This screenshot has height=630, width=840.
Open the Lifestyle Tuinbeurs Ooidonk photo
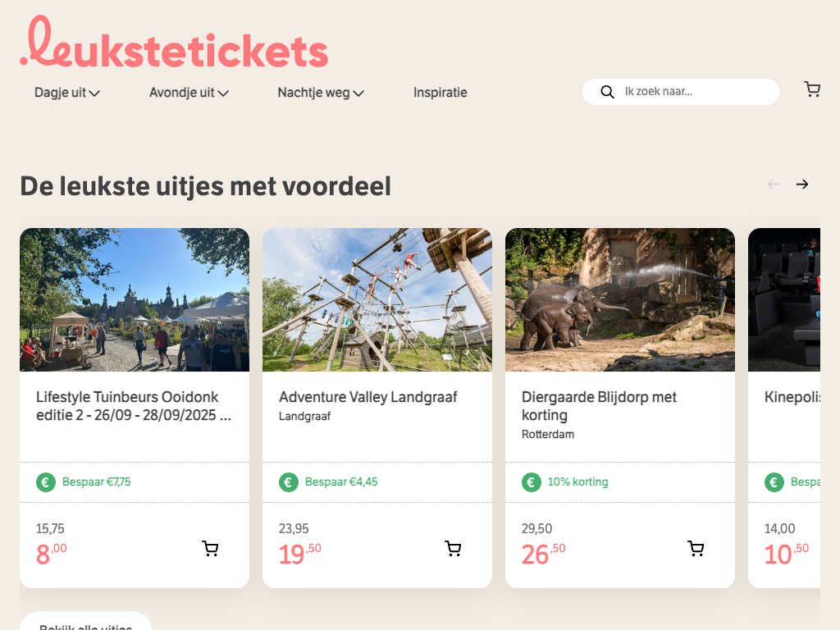[135, 299]
